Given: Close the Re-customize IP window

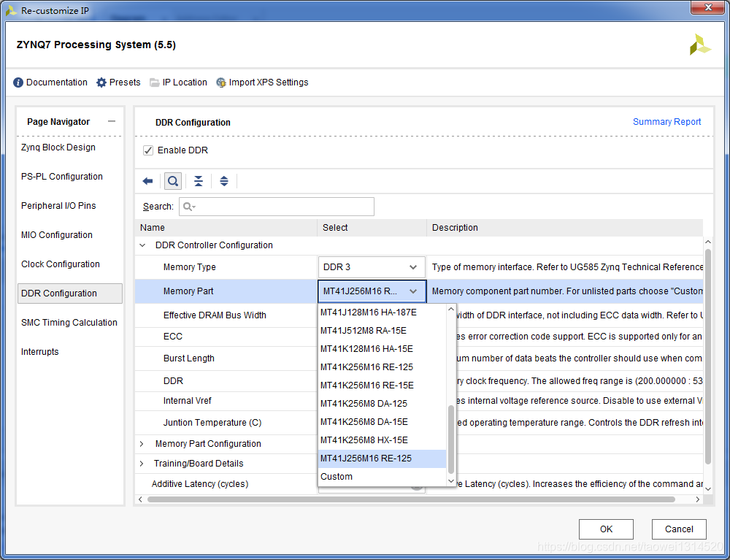Looking at the screenshot, I should [x=708, y=7].
